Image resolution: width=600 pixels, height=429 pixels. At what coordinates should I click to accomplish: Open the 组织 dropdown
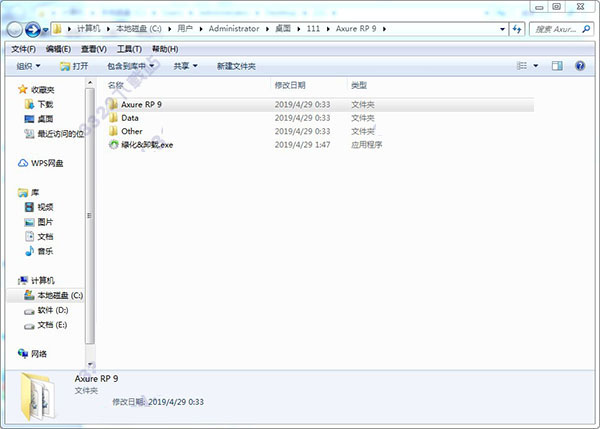(x=28, y=66)
